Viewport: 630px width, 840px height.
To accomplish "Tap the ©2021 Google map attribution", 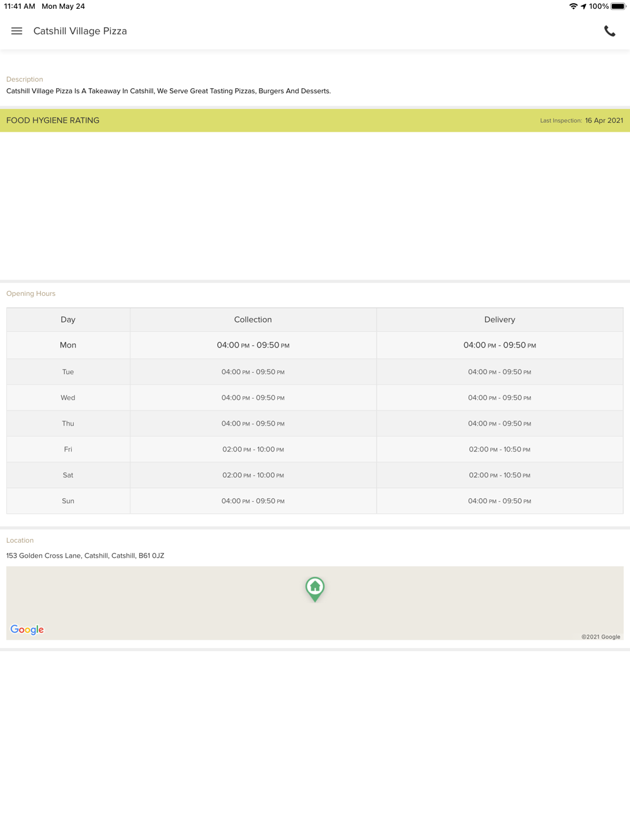I will point(601,637).
